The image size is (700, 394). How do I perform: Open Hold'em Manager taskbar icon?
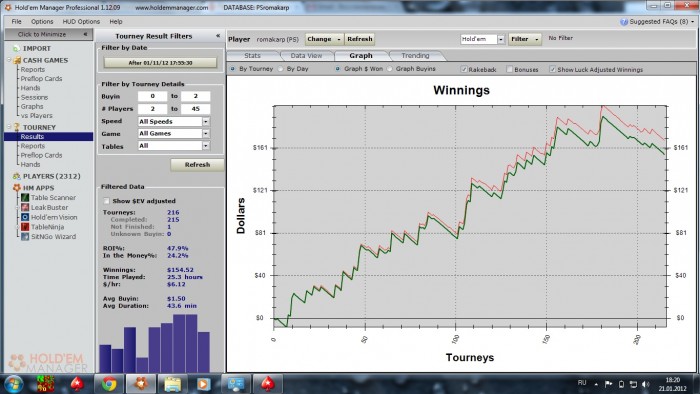[141, 384]
